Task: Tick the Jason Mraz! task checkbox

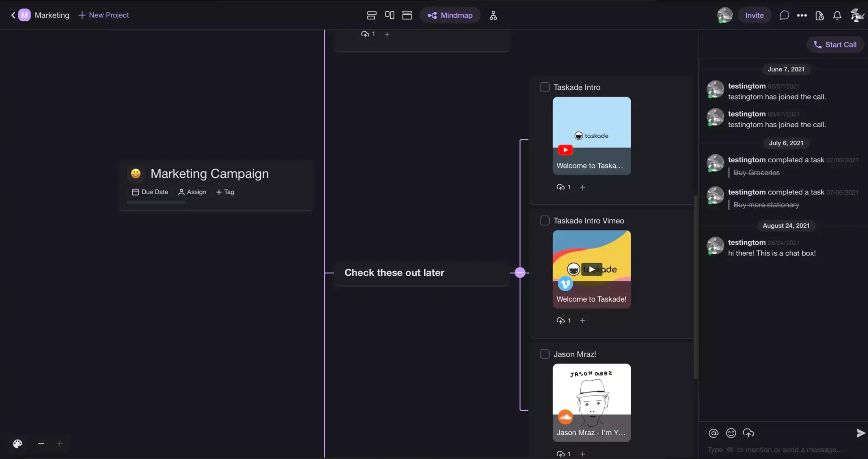Action: pos(545,354)
